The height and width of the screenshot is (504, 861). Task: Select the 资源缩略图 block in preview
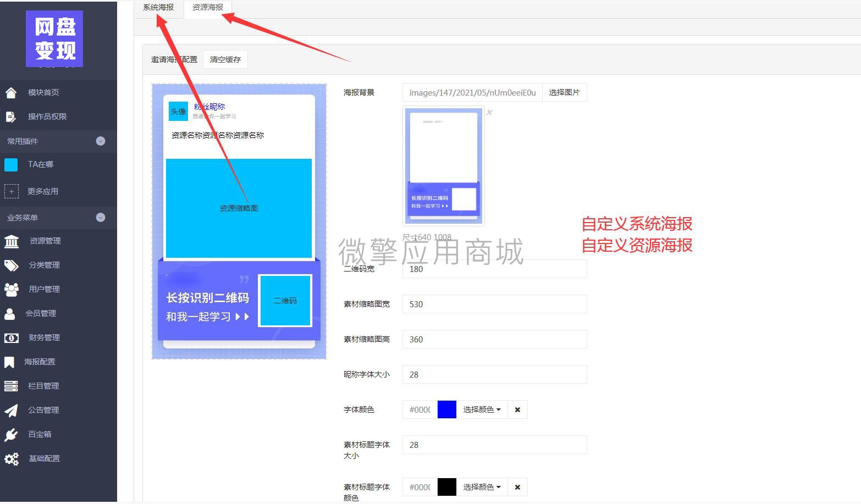(239, 208)
